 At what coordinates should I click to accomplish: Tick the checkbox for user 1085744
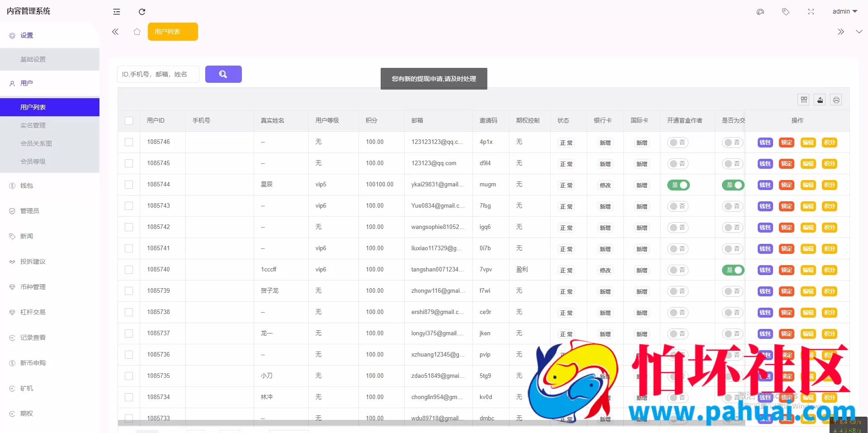click(x=129, y=185)
